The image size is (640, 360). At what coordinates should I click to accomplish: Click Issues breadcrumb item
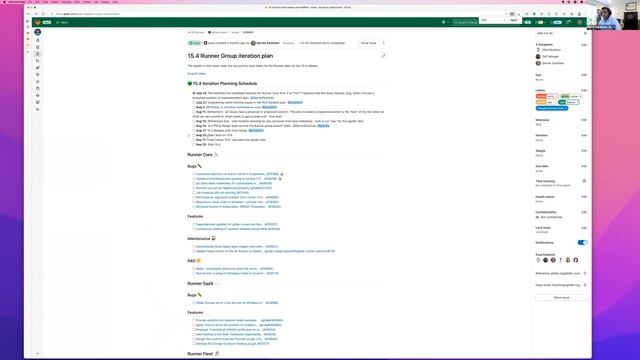(x=236, y=32)
